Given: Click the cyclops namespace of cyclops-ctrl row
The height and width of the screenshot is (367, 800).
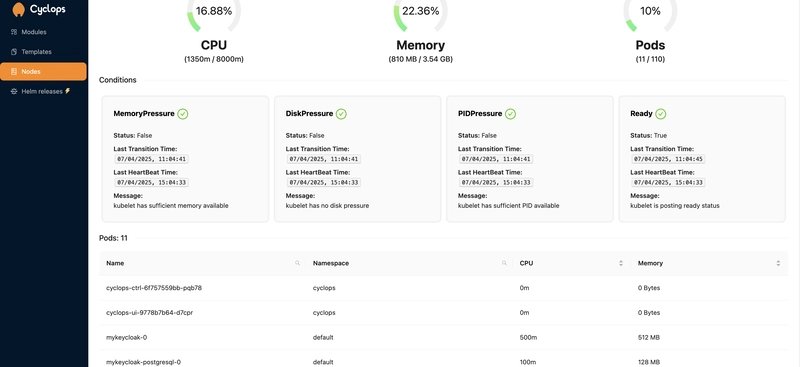Looking at the screenshot, I should tap(324, 288).
